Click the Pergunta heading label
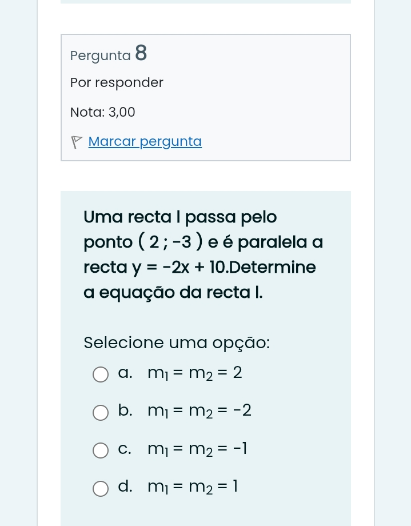411x526 pixels. (100, 56)
